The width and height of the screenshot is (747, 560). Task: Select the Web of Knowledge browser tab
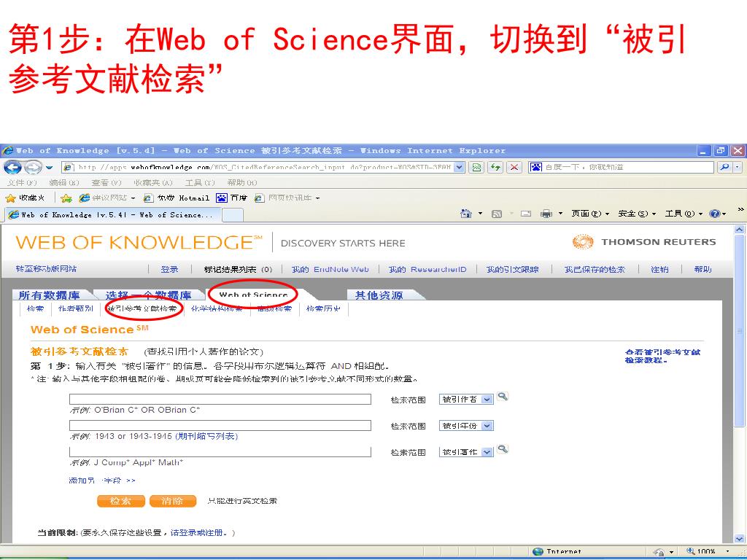tap(113, 215)
